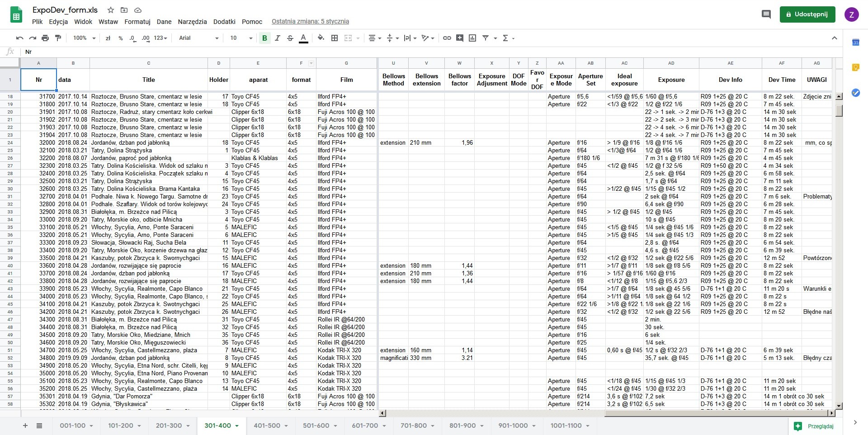
Task: Open the fill color paint bucket
Action: coord(321,38)
